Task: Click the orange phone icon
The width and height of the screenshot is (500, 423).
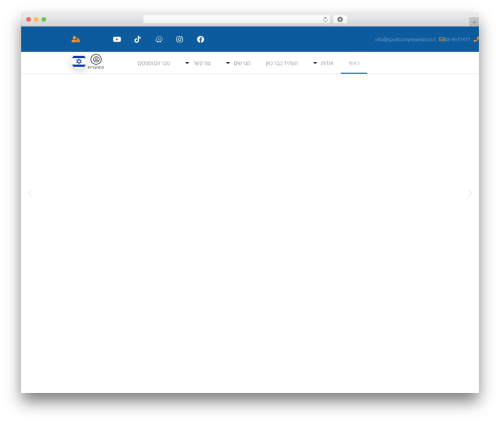Action: (x=476, y=39)
